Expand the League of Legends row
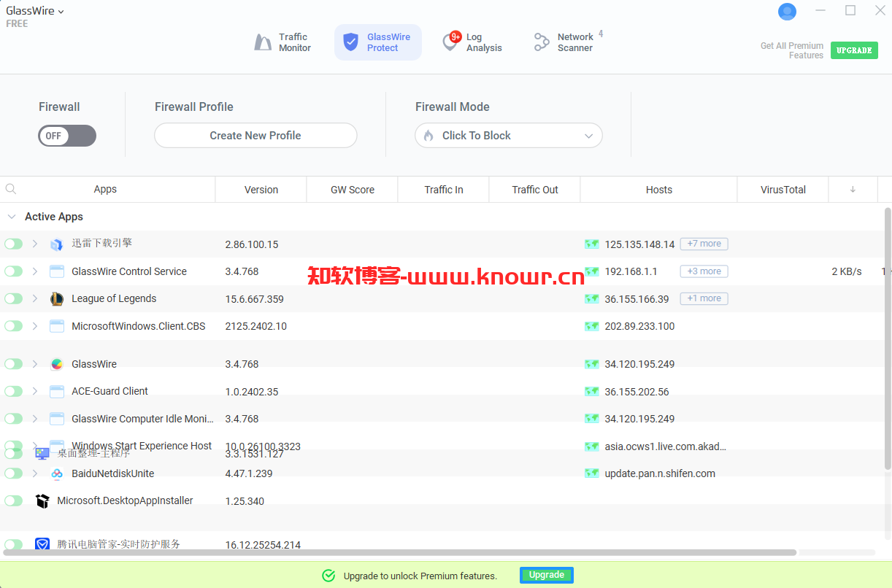892x588 pixels. (x=34, y=298)
